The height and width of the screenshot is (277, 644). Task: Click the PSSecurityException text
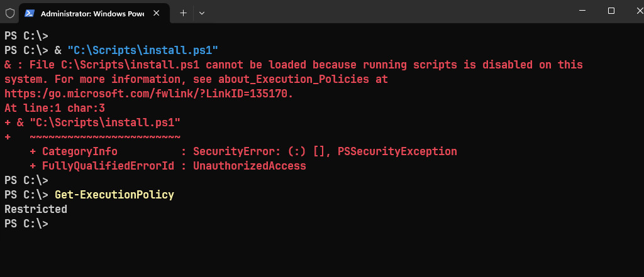coord(397,151)
